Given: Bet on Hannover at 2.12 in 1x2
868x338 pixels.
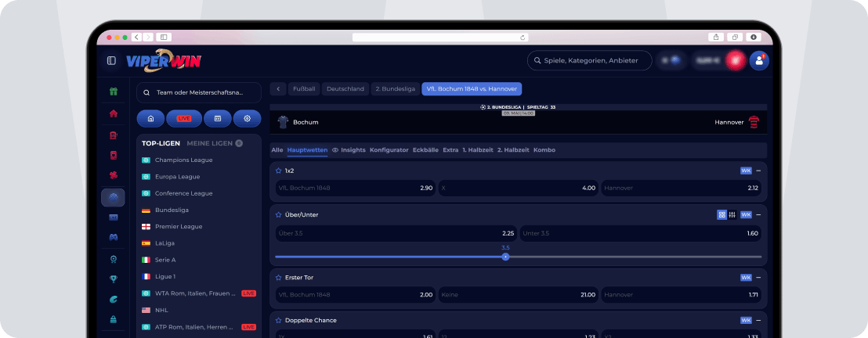Looking at the screenshot, I should pos(682,188).
